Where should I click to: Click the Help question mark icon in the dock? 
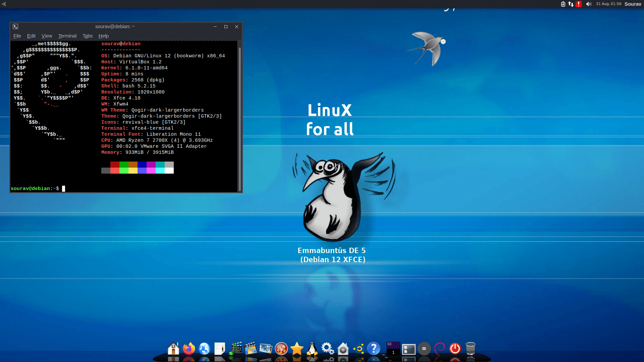374,349
